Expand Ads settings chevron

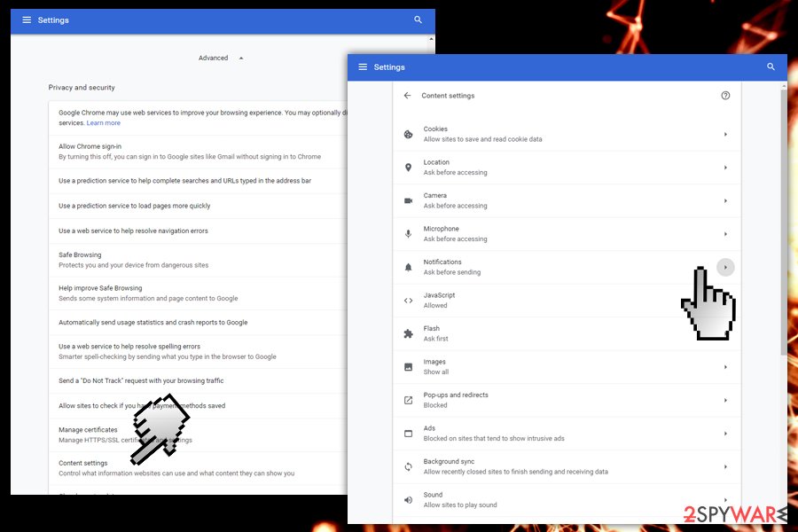tap(725, 434)
